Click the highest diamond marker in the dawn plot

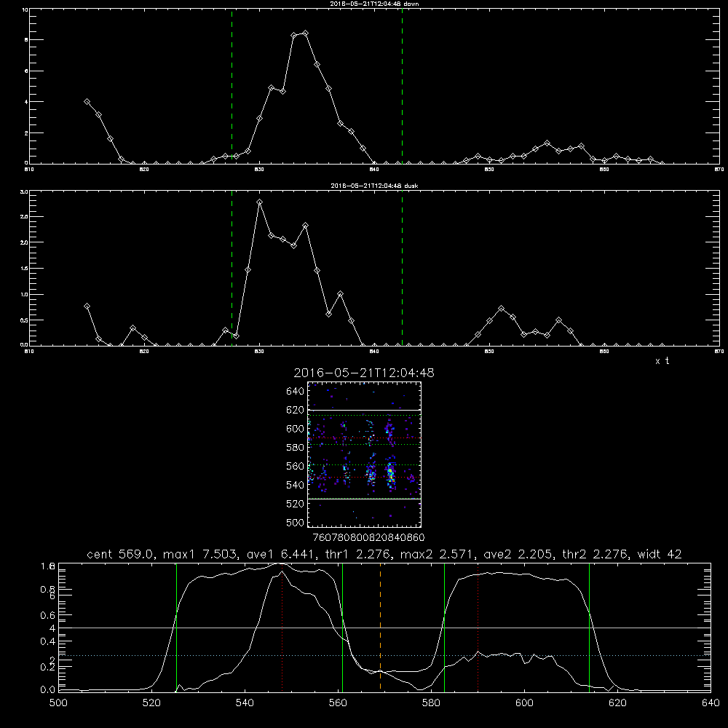click(305, 33)
